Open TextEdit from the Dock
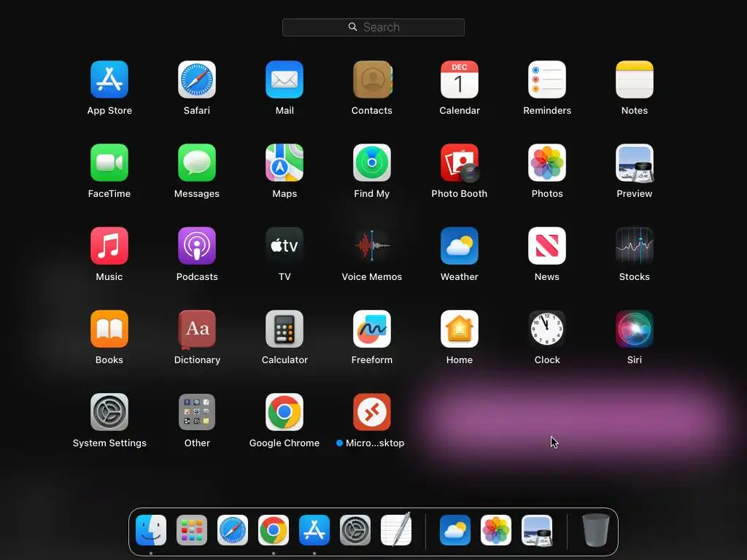The width and height of the screenshot is (747, 560). (x=396, y=530)
